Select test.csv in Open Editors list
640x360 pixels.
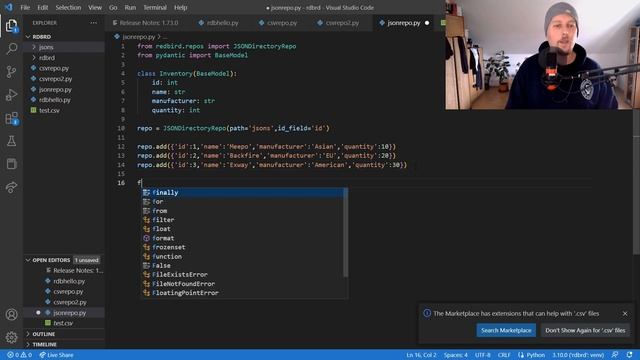[x=63, y=323]
